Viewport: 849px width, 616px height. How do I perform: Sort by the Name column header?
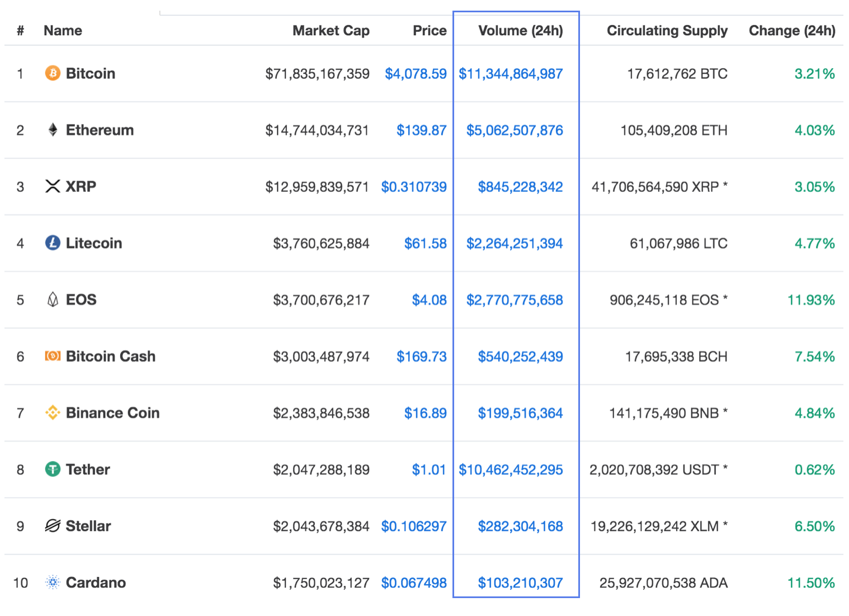63,30
